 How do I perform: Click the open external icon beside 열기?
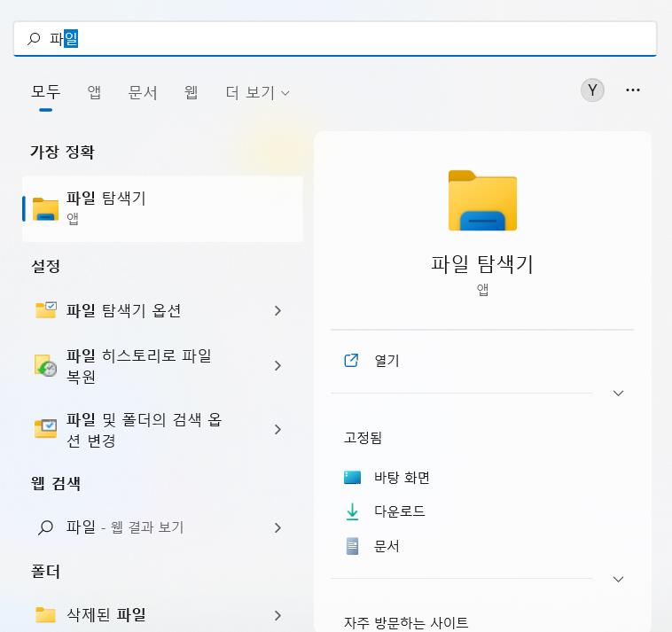[351, 361]
